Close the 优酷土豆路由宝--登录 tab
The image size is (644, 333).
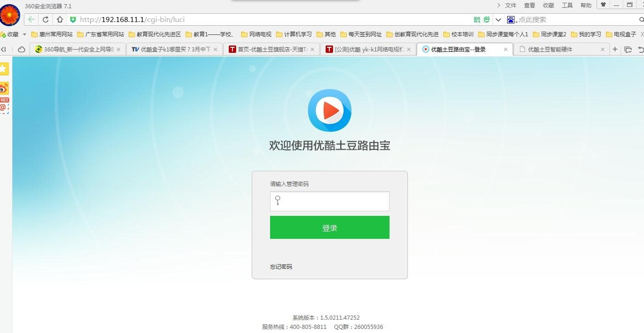[x=506, y=49]
